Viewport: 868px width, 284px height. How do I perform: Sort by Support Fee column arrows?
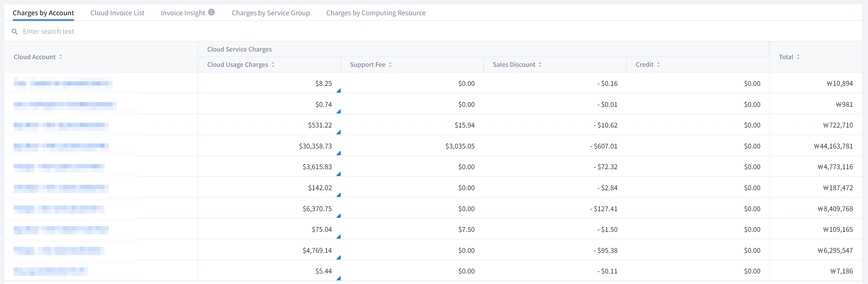390,65
